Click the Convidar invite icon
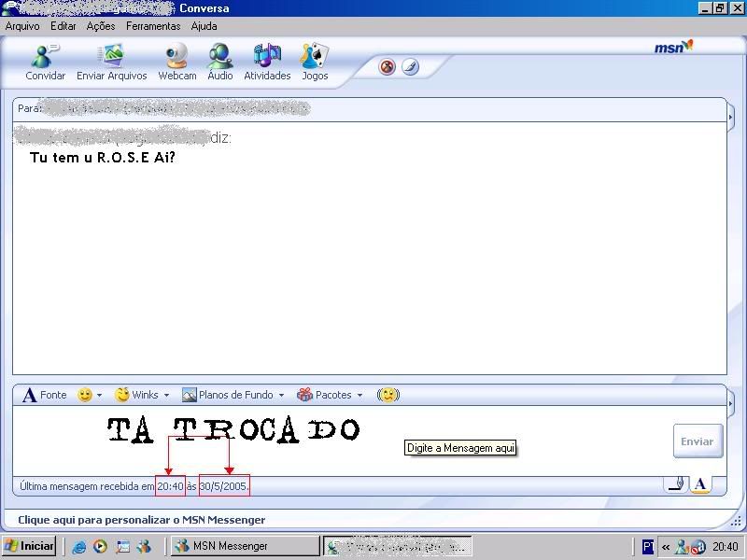This screenshot has height=560, width=747. point(45,62)
